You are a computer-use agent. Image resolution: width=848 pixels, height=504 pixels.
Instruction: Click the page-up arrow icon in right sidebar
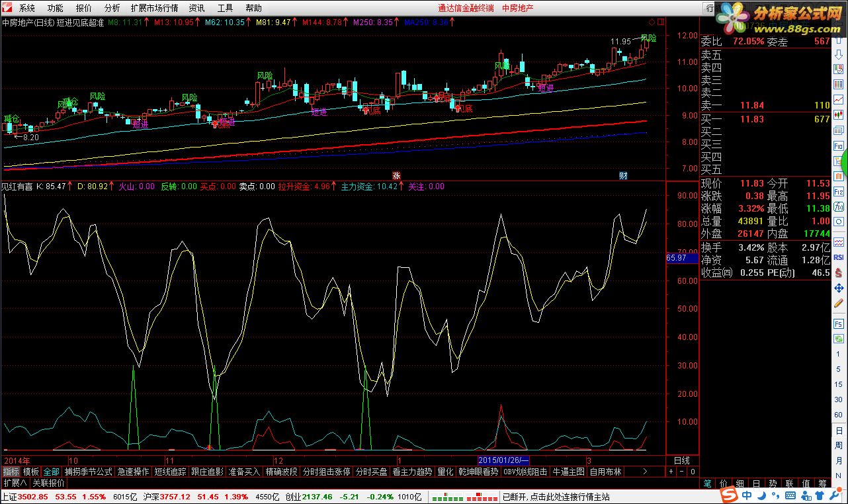point(838,40)
